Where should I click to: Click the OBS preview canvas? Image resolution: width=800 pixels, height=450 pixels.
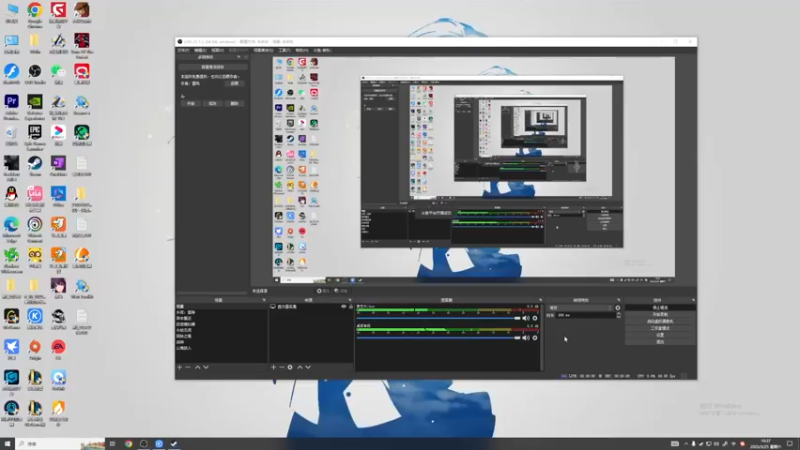pos(473,170)
